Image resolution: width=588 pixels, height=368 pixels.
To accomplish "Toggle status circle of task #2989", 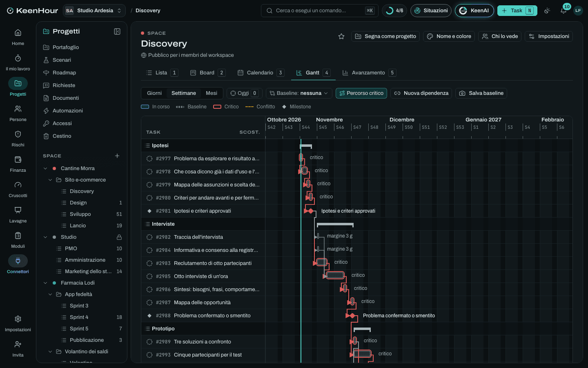I will (x=149, y=342).
